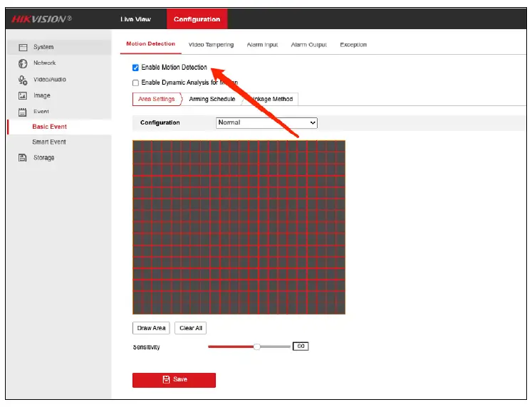Go to Linkage Method step tab
The width and height of the screenshot is (532, 407).
pos(271,99)
